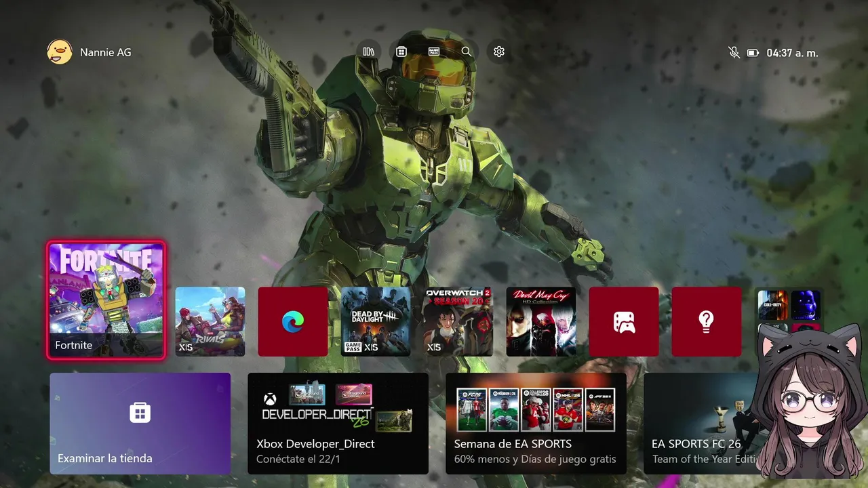Open the Microsoft Store icon in top bar
This screenshot has height=488, width=868.
[401, 52]
